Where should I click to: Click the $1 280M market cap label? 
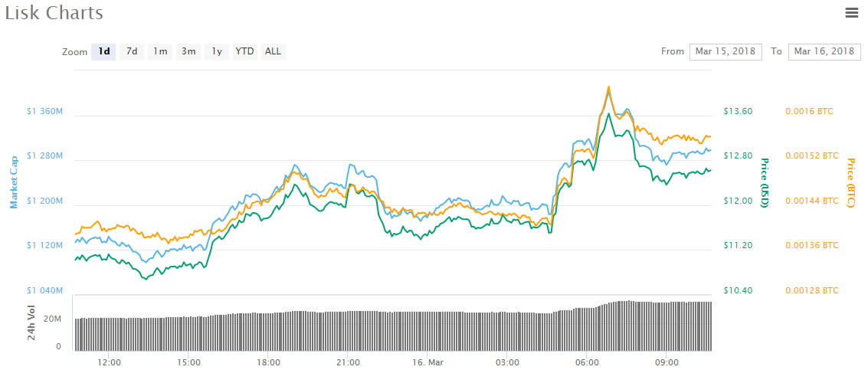click(45, 156)
